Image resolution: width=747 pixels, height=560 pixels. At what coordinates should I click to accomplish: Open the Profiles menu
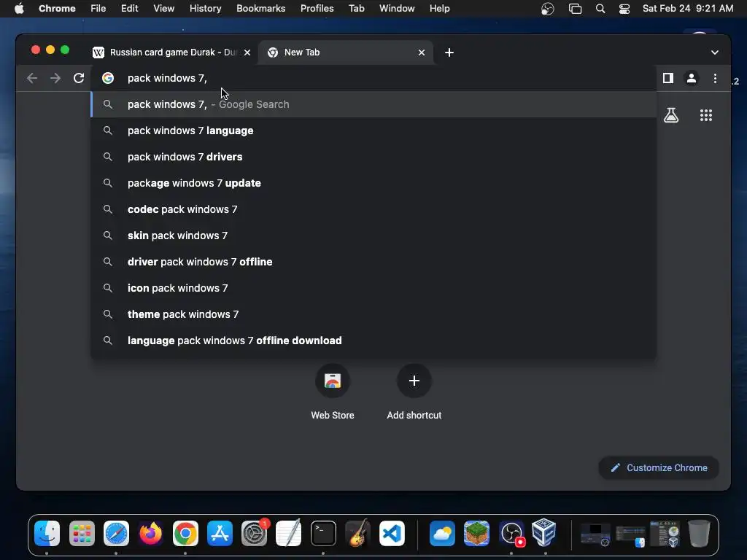point(317,8)
